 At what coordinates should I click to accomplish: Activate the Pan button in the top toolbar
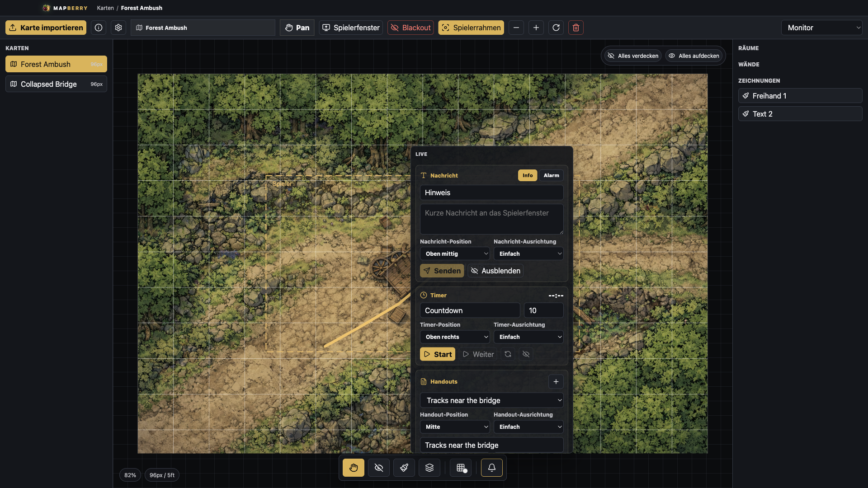pos(297,28)
